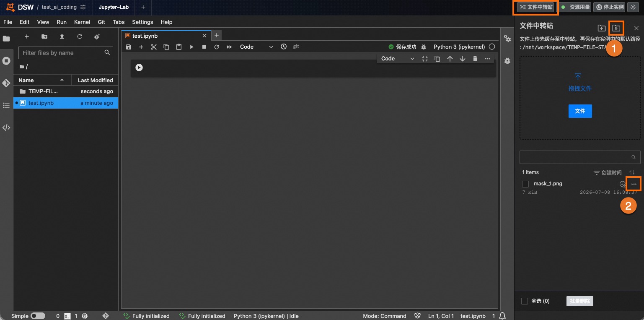The image size is (644, 320).
Task: Click the new folder icon in the file browser
Action: pyautogui.click(x=44, y=36)
